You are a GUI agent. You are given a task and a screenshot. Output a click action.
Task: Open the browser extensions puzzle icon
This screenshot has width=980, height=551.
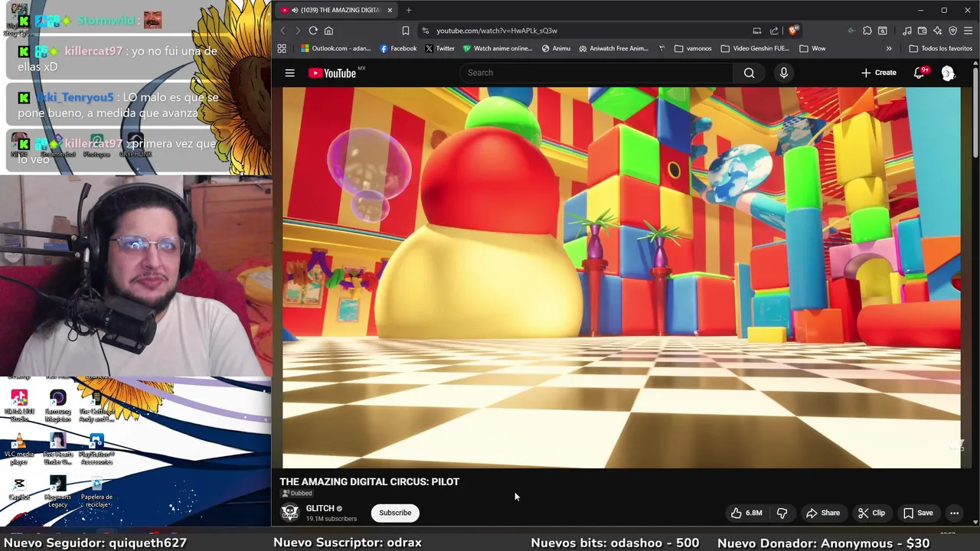pos(867,31)
